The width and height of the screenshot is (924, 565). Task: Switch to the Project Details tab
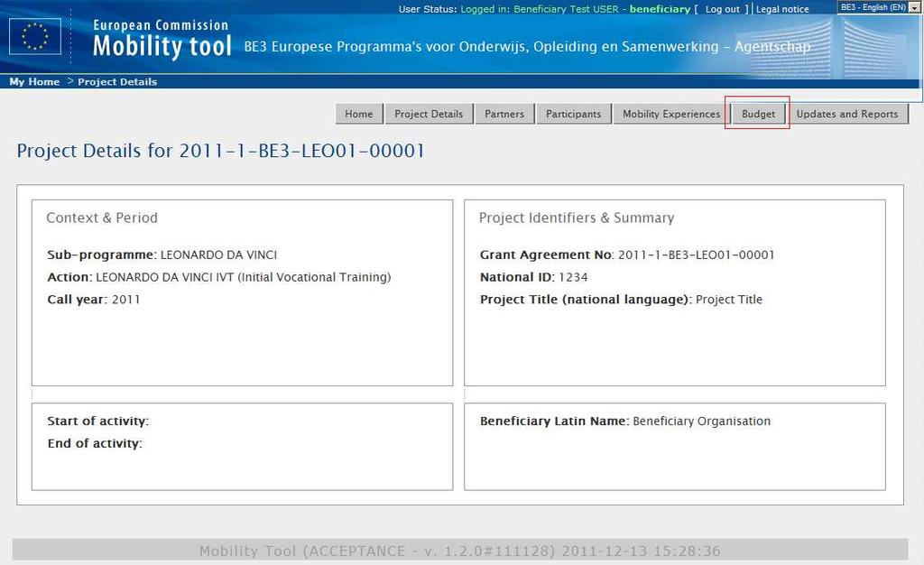(x=429, y=115)
